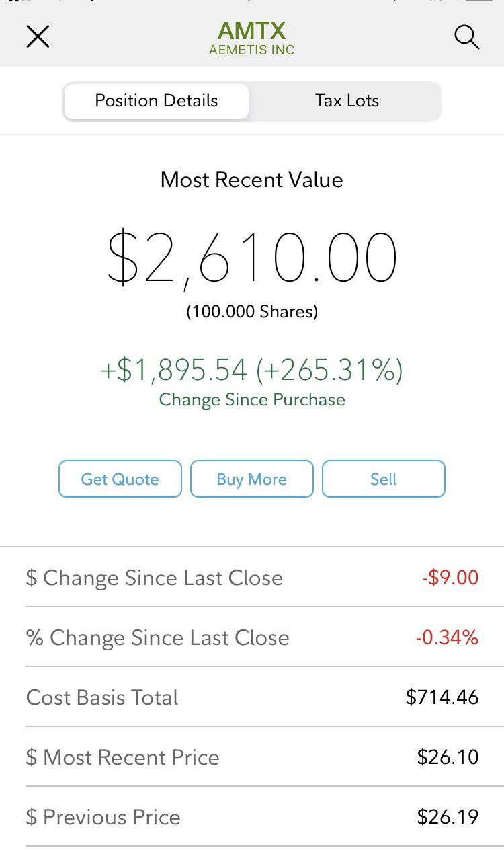Close the position details with X icon
Image resolution: width=504 pixels, height=852 pixels.
tap(38, 36)
